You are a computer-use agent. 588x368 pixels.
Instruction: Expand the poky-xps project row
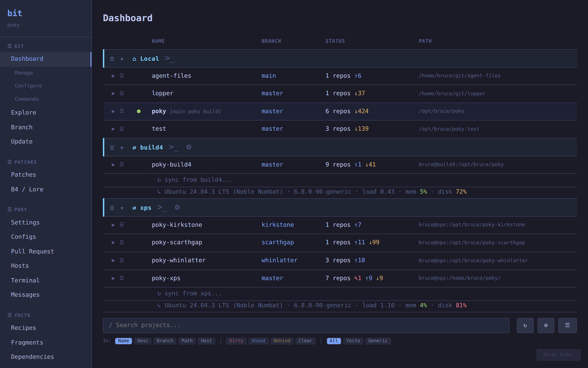113,278
